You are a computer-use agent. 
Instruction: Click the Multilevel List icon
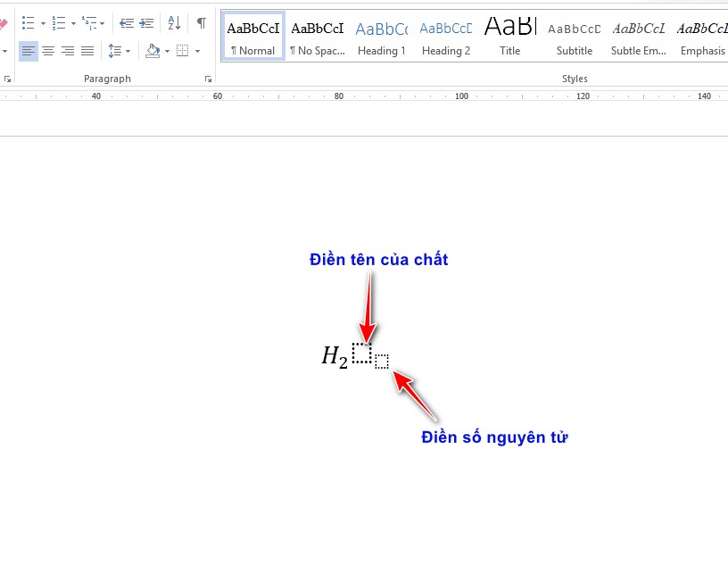click(89, 22)
